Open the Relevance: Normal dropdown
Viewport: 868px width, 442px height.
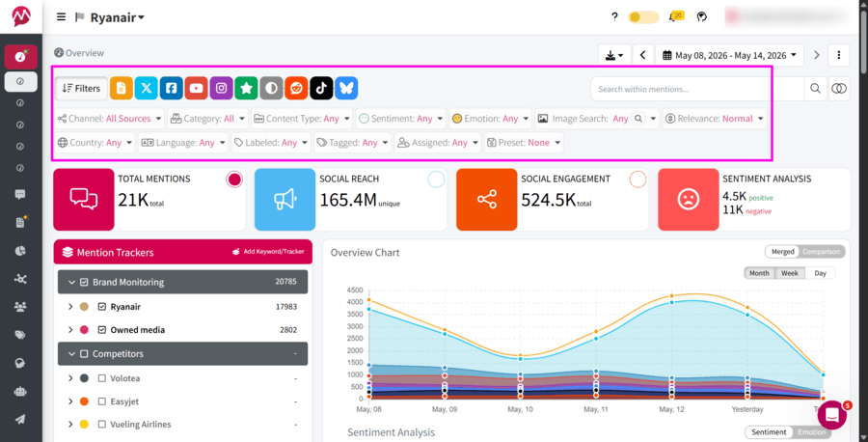[x=715, y=119]
